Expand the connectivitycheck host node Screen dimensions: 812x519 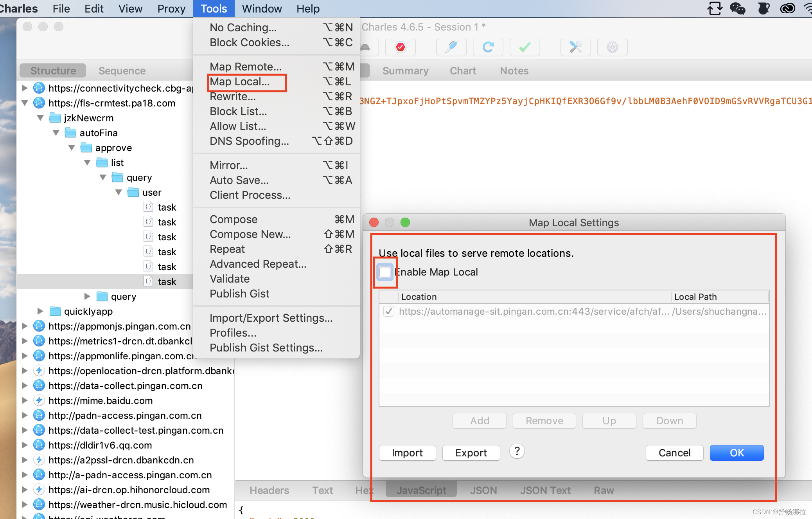25,88
